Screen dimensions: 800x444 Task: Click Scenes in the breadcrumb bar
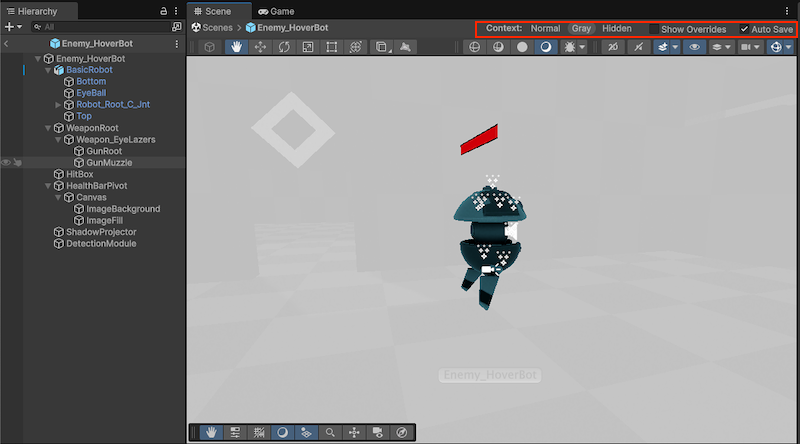(217, 28)
